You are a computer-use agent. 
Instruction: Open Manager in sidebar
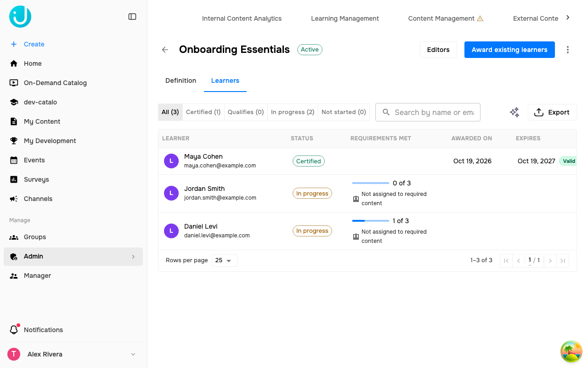click(x=73, y=276)
